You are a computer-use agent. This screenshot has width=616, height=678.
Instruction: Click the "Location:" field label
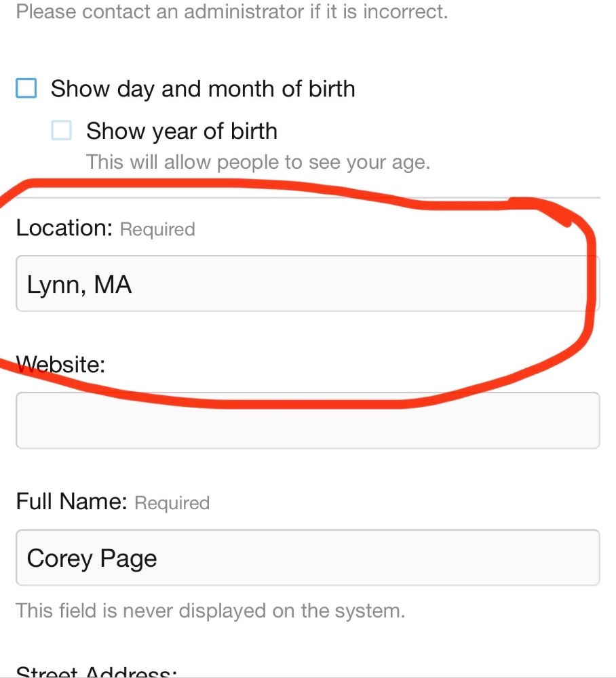(64, 228)
